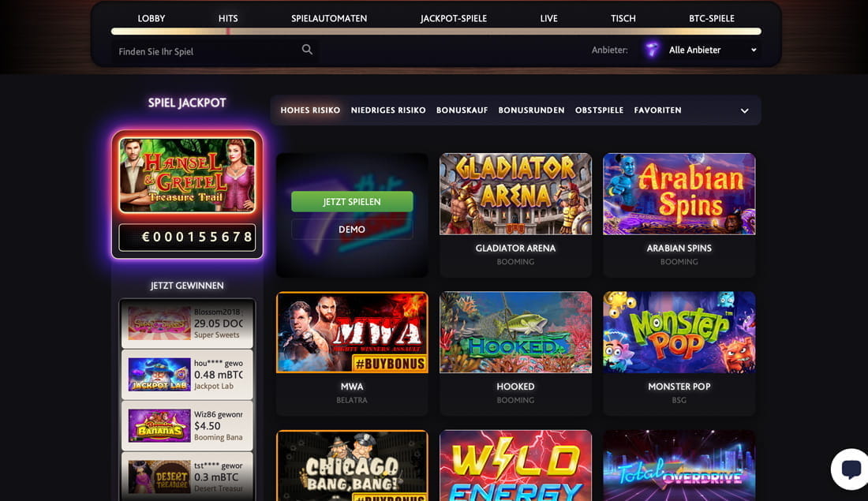The width and height of the screenshot is (868, 501).
Task: Open the Gladiator Arena game thumbnail
Action: [x=515, y=194]
